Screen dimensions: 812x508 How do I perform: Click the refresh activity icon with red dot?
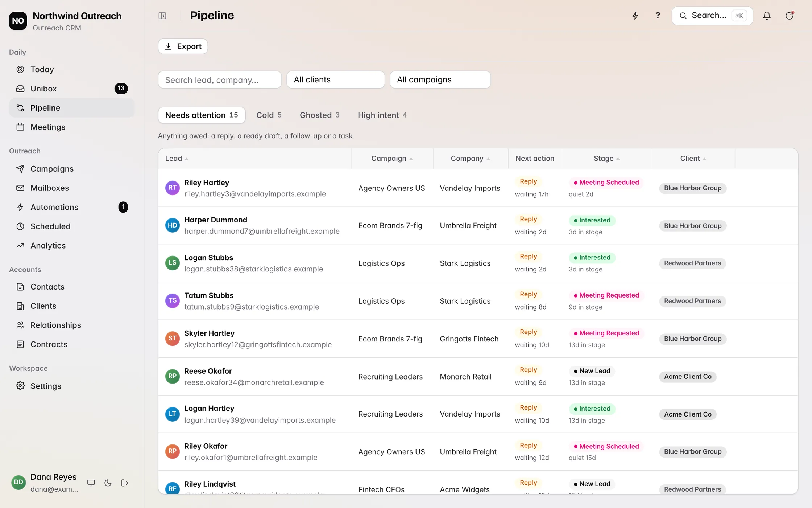coord(790,16)
